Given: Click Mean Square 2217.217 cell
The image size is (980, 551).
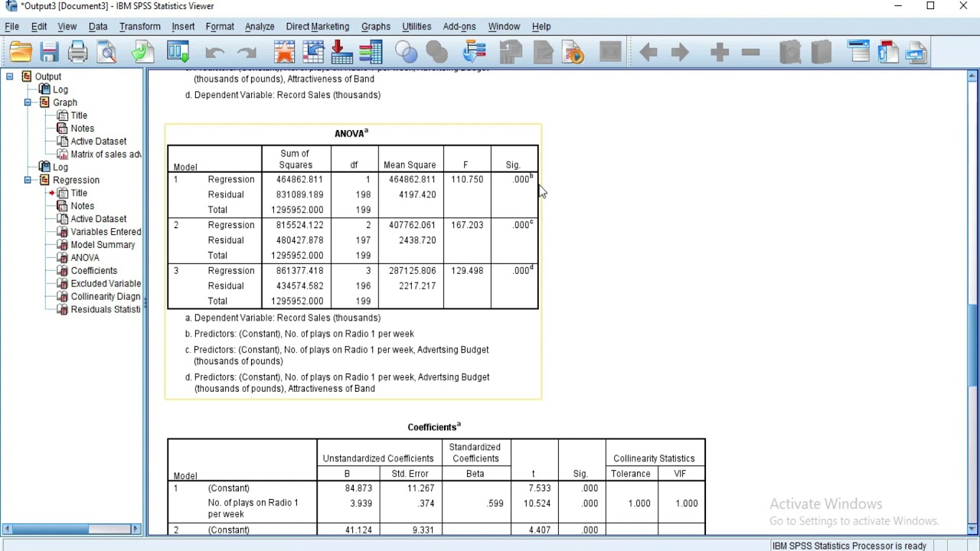Looking at the screenshot, I should tap(417, 285).
